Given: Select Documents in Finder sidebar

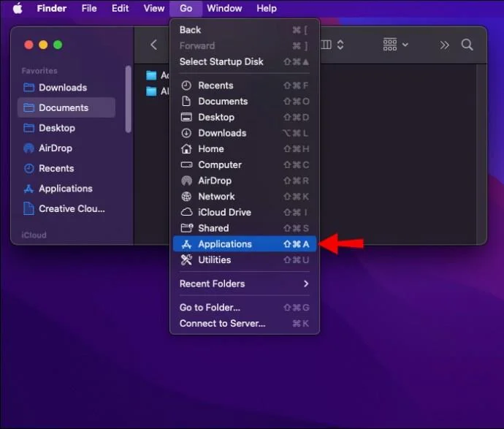Looking at the screenshot, I should pos(66,107).
